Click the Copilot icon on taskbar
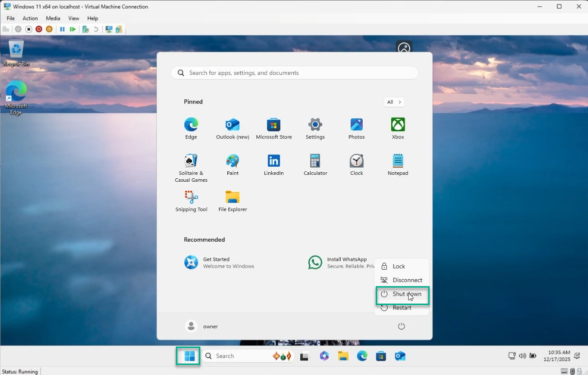 point(324,356)
